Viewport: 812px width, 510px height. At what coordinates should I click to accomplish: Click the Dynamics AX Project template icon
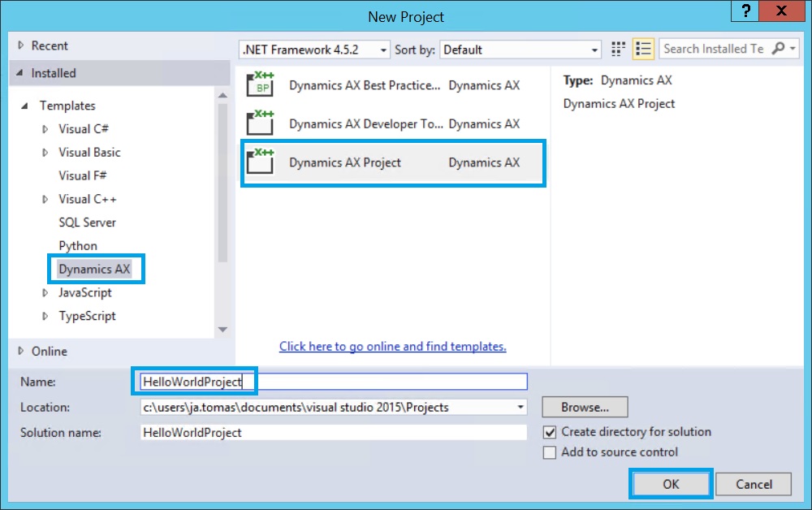coord(260,162)
